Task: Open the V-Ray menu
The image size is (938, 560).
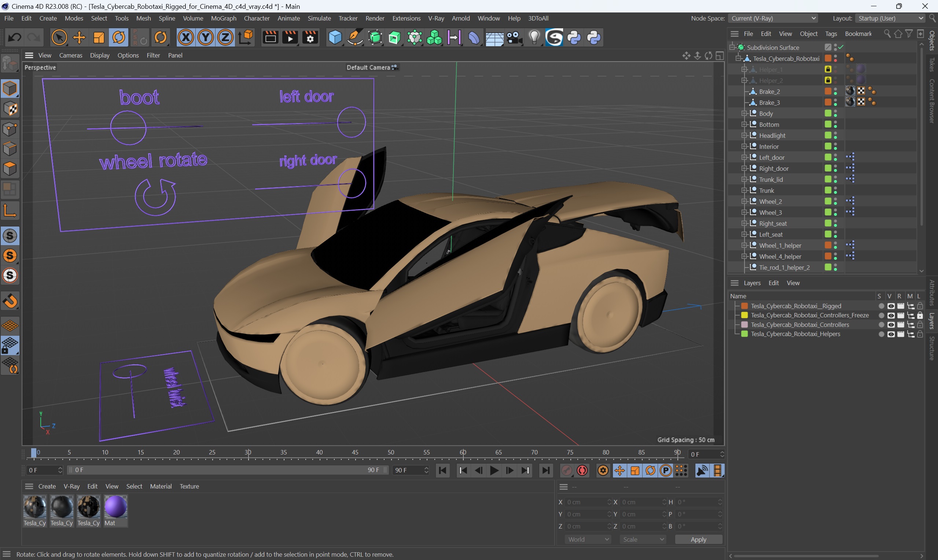Action: (436, 18)
